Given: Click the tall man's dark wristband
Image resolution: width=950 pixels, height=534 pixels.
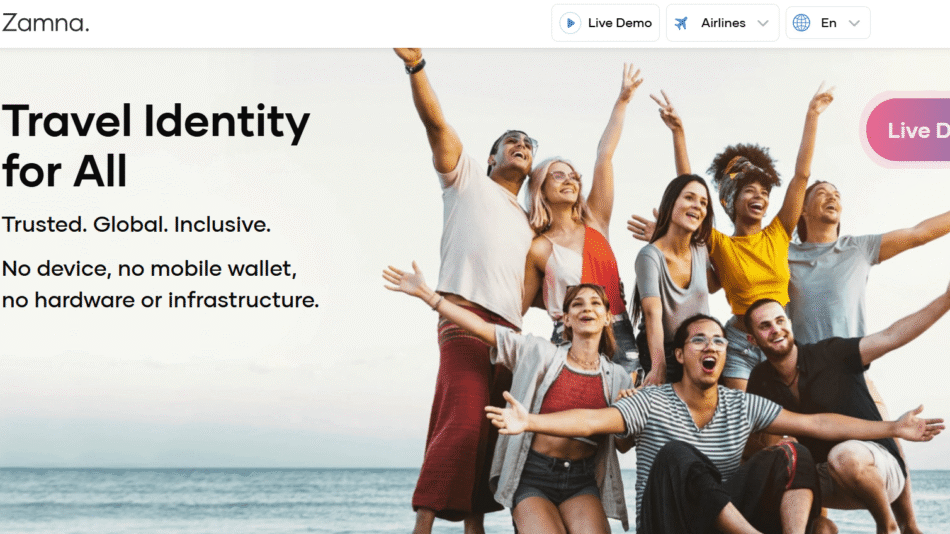Looking at the screenshot, I should tap(416, 67).
